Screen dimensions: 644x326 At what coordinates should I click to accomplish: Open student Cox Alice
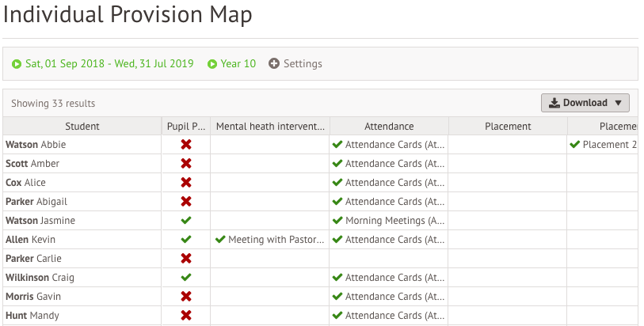pos(25,183)
